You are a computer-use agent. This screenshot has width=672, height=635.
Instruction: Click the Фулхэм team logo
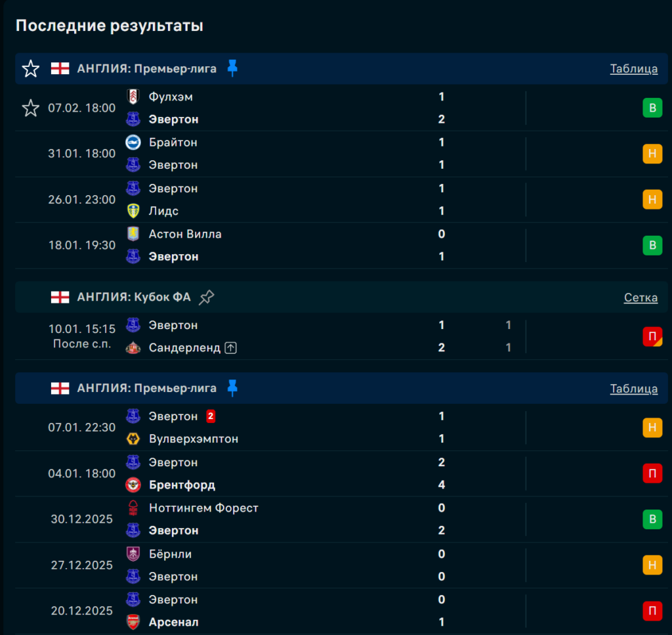click(133, 97)
